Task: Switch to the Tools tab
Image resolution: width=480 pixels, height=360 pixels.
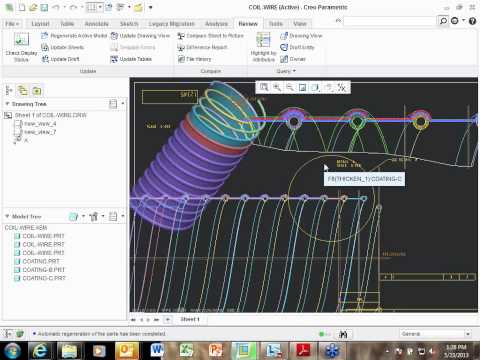Action: coord(276,24)
